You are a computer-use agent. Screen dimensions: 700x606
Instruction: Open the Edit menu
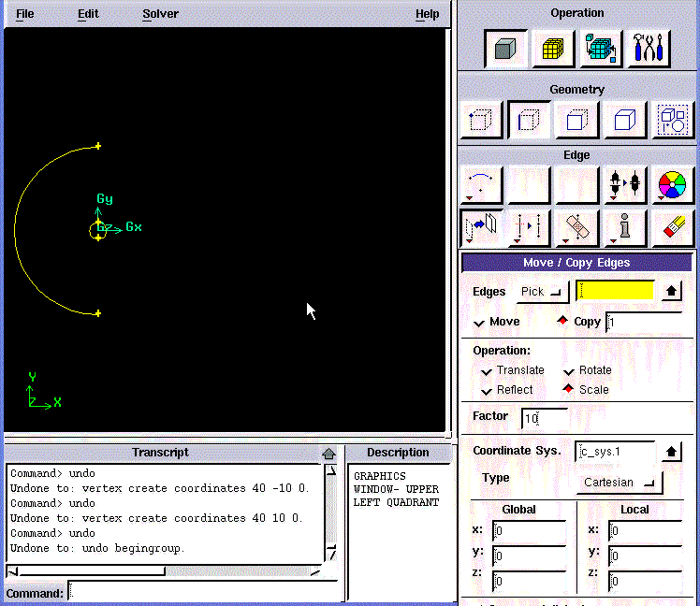[88, 14]
